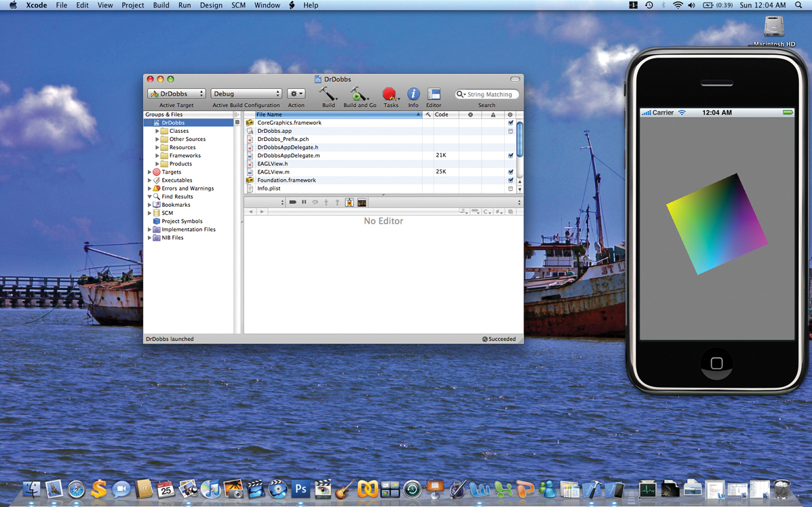
Task: Expand the Classes folder
Action: [x=157, y=131]
